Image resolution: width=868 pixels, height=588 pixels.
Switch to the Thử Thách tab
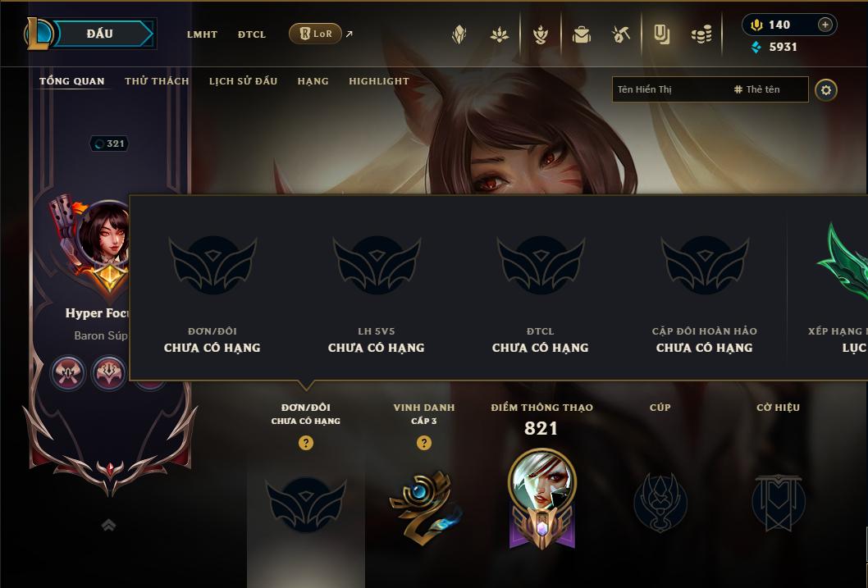[157, 81]
